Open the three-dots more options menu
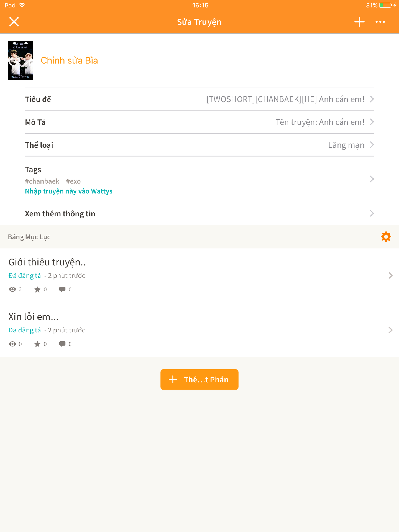 (x=380, y=22)
